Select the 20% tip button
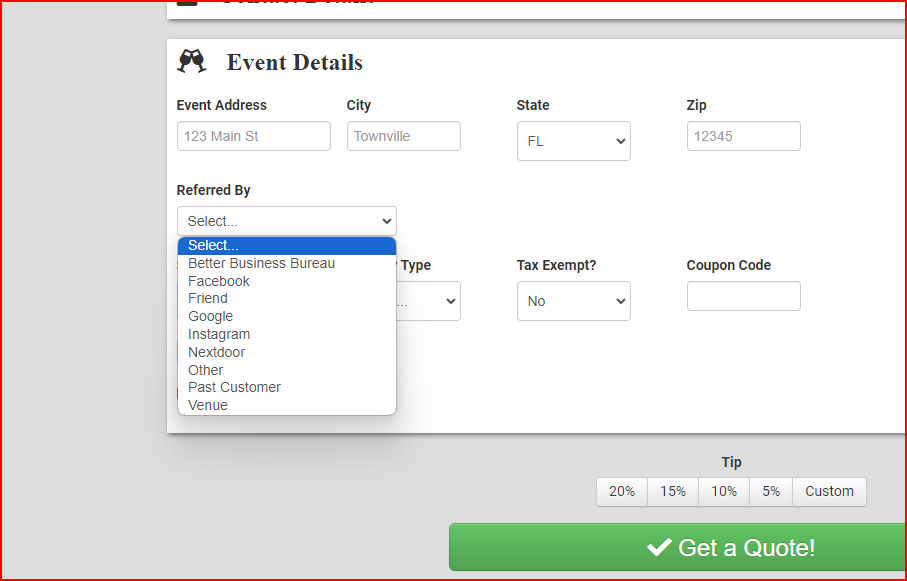This screenshot has width=907, height=581. pos(622,491)
